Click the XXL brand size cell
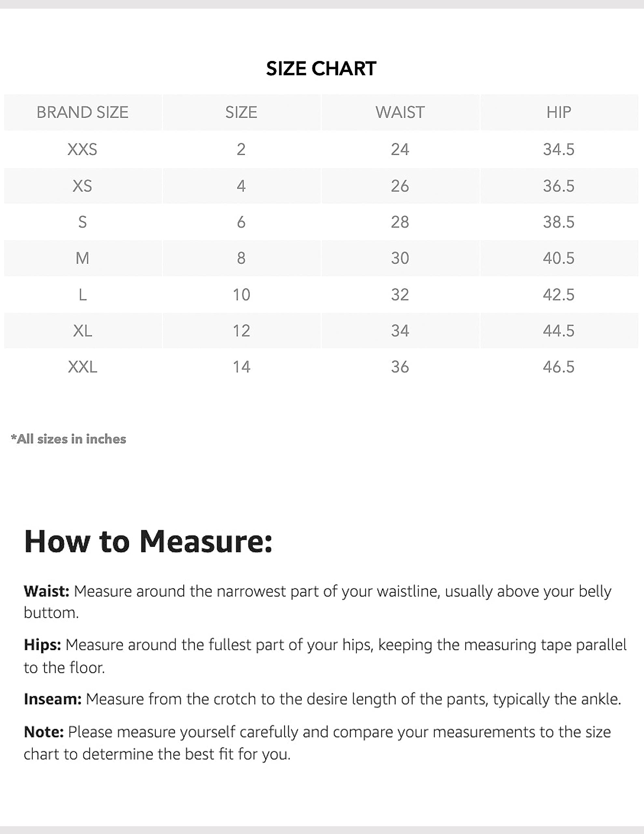The width and height of the screenshot is (644, 834). (x=82, y=367)
